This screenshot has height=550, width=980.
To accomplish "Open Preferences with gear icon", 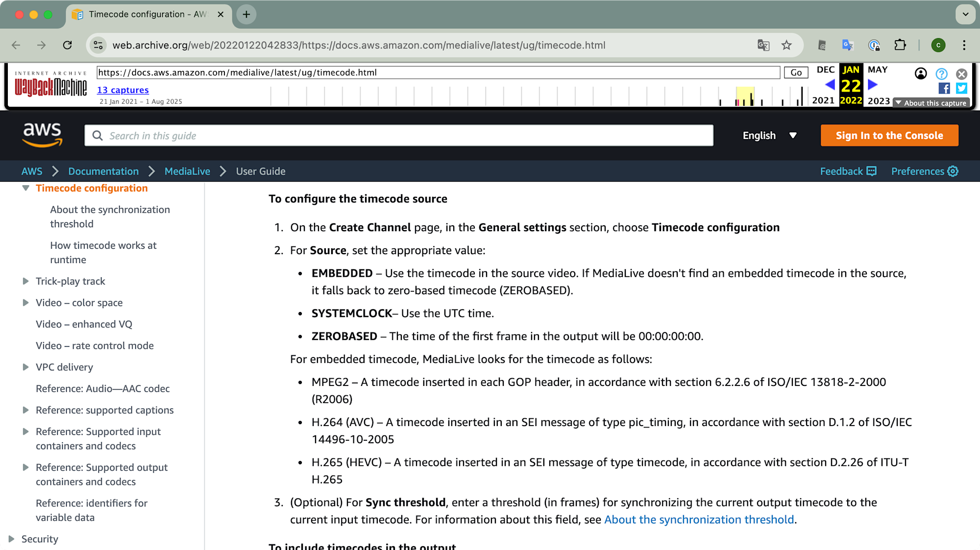I will click(925, 171).
